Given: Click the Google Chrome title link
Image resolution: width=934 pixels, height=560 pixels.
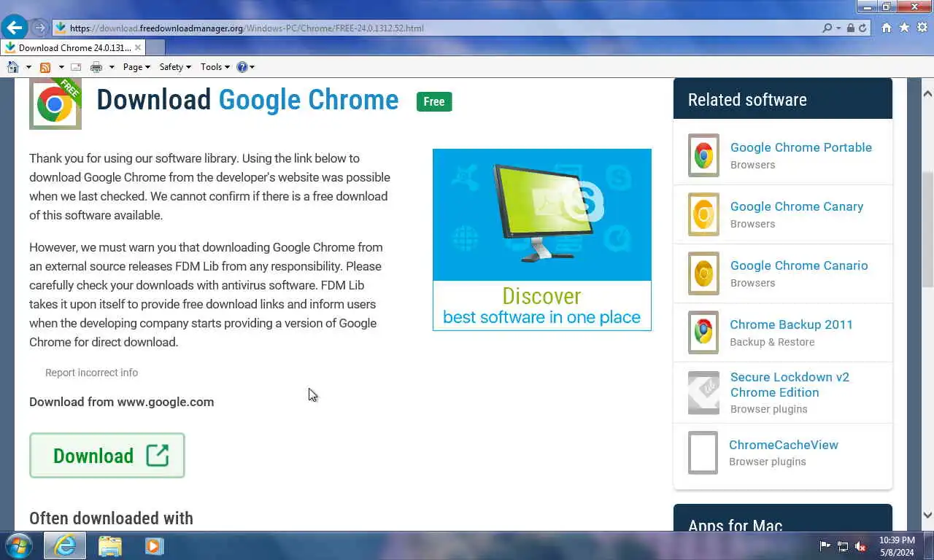Looking at the screenshot, I should point(309,100).
